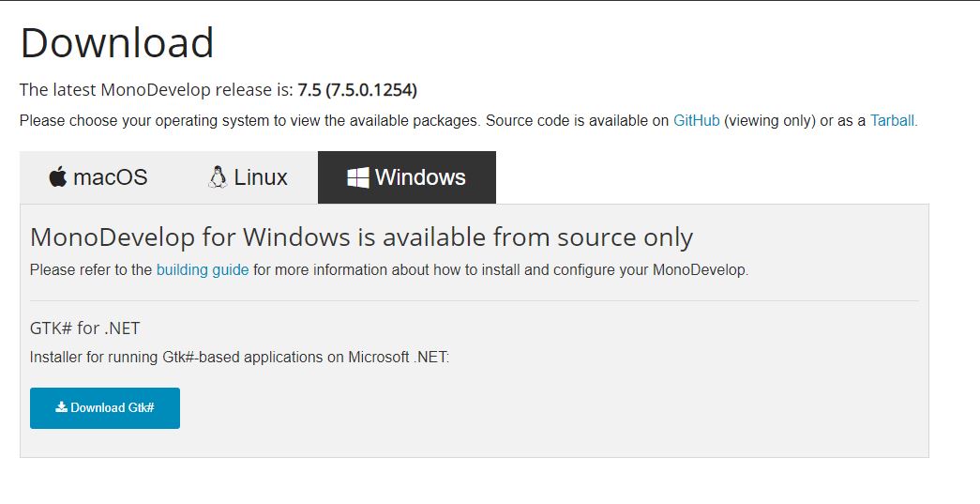The width and height of the screenshot is (980, 504).
Task: Open the GitHub source code link
Action: [x=696, y=121]
